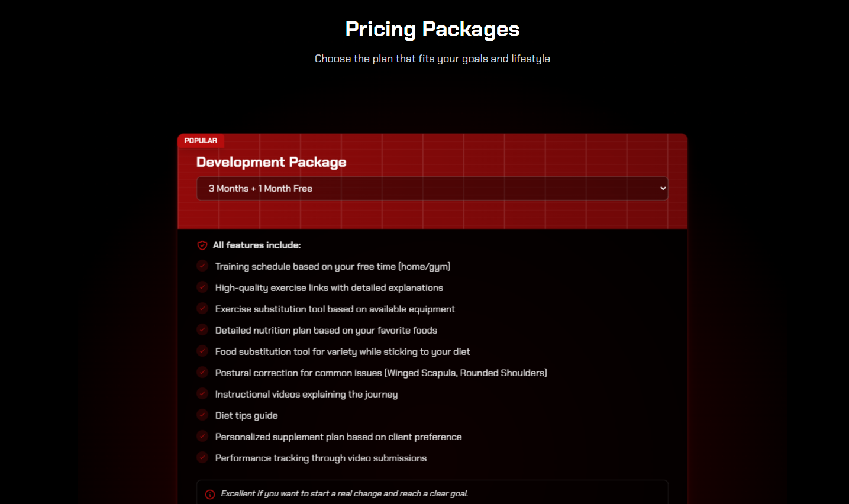The width and height of the screenshot is (849, 504).
Task: Click the checkmark beside Detailed nutrition plan
Action: coord(202,330)
